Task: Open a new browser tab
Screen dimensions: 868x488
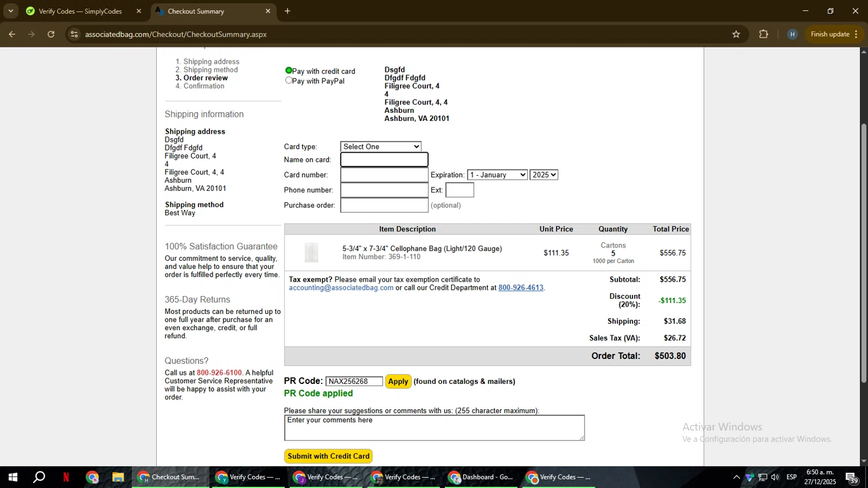Action: [288, 11]
